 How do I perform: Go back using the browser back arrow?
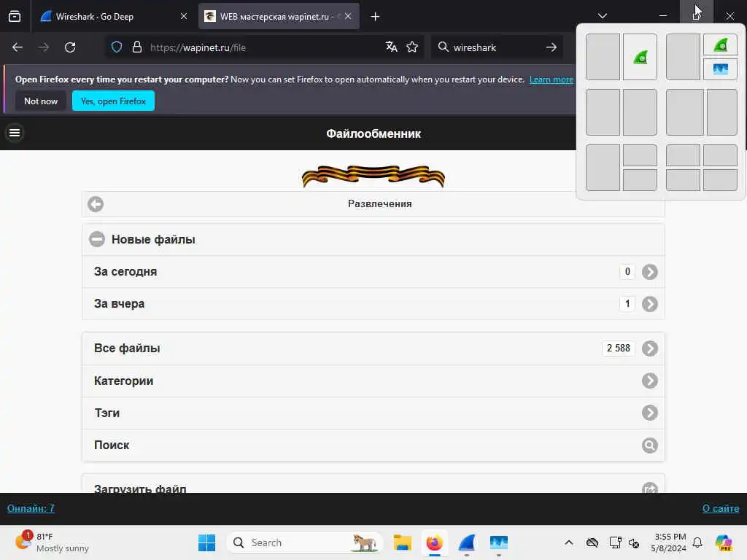tap(18, 47)
